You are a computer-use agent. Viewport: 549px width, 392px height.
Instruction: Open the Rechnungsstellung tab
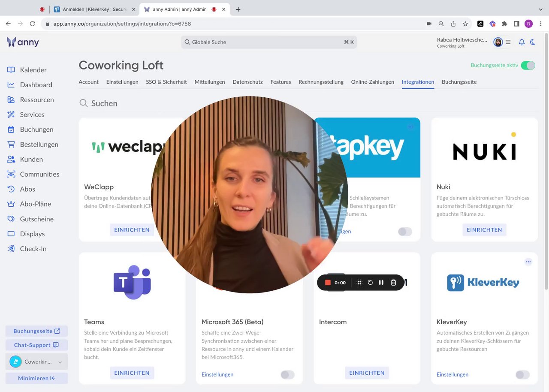click(x=321, y=82)
